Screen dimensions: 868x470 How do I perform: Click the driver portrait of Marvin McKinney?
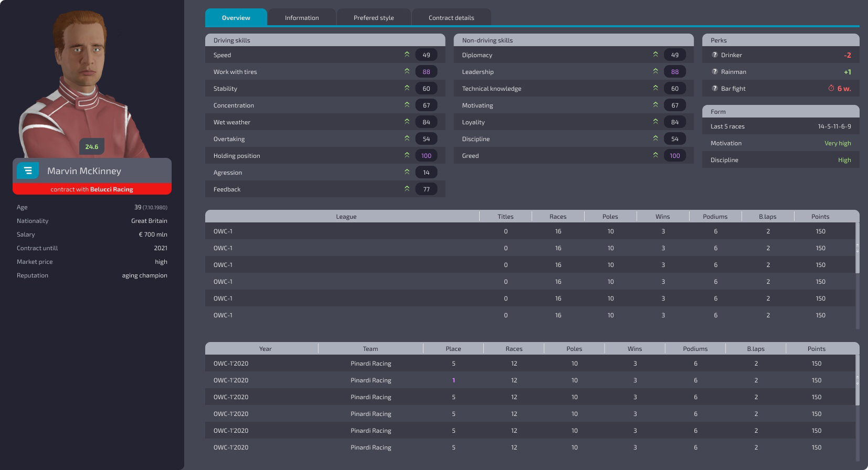84,84
